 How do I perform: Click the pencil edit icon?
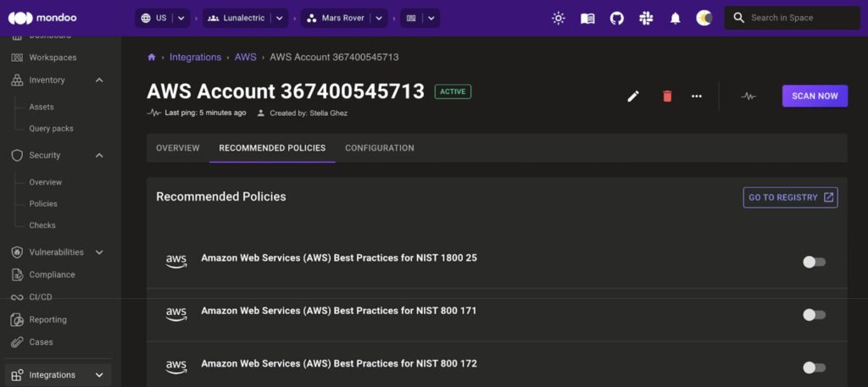pos(633,96)
